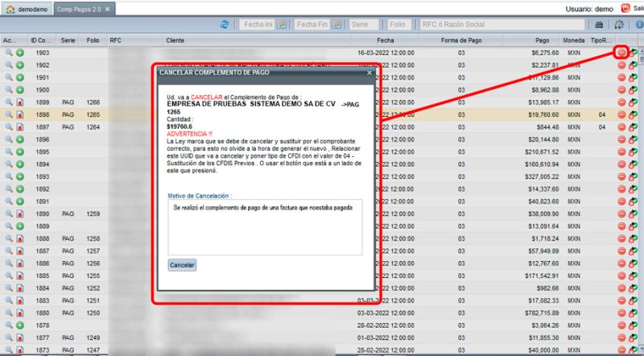Screen dimensions: 644x356
Task: Sort by the Fecha column header
Action: 384,39
